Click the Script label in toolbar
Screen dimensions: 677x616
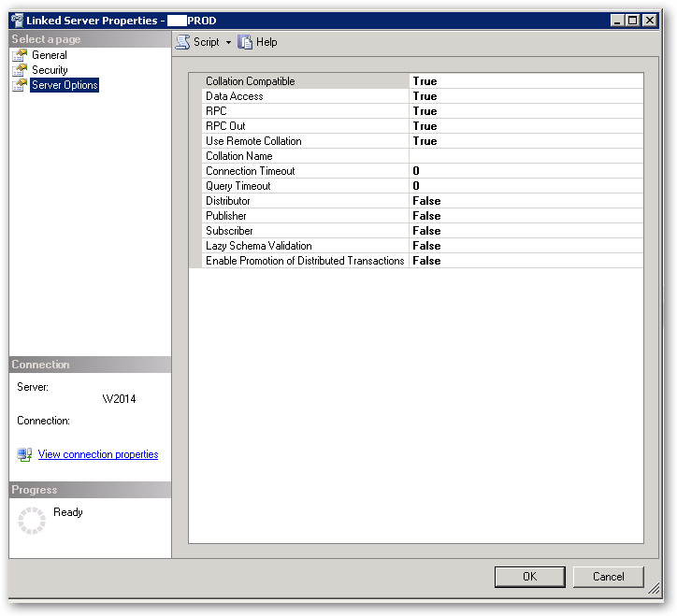(207, 42)
